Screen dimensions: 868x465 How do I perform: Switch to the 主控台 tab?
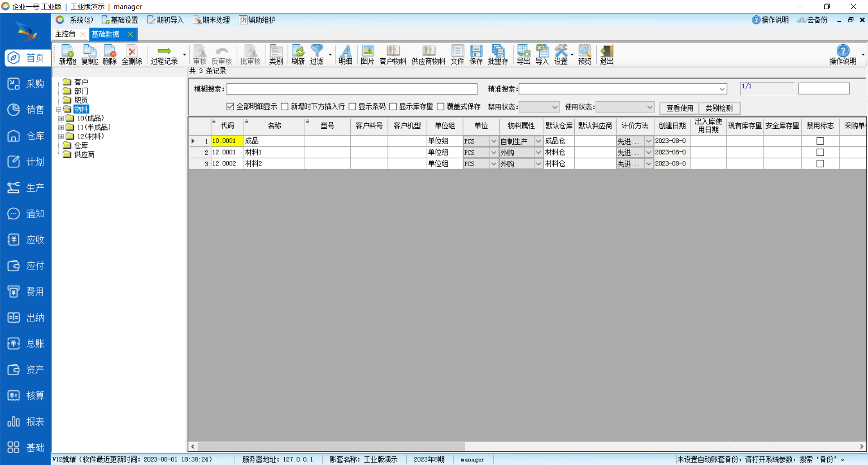[66, 34]
